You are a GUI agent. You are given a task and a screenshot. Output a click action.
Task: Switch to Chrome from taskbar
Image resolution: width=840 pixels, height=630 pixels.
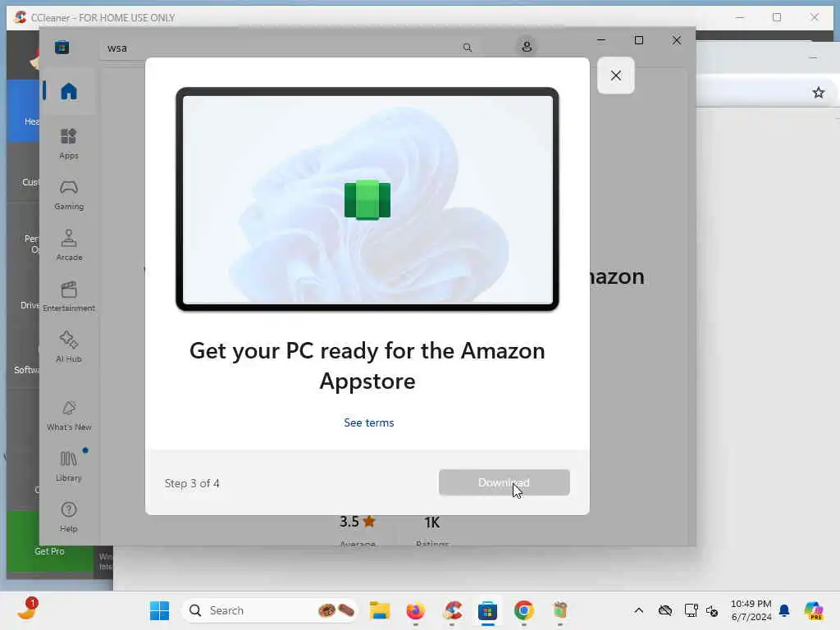[524, 610]
